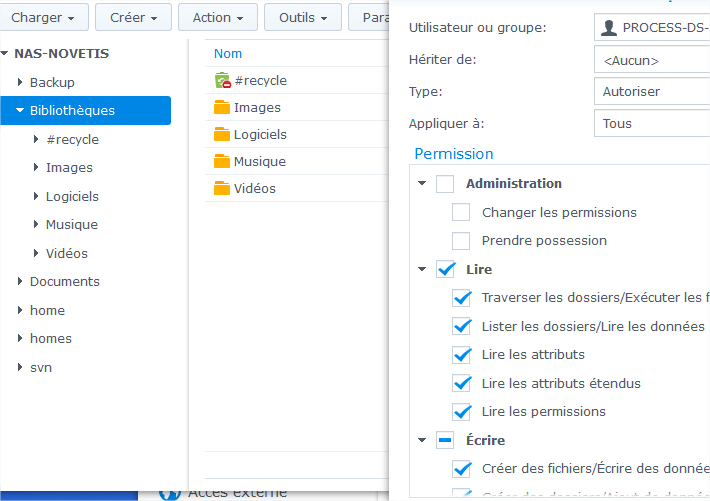Uncheck 'Lire les attributs étendus'

point(461,383)
